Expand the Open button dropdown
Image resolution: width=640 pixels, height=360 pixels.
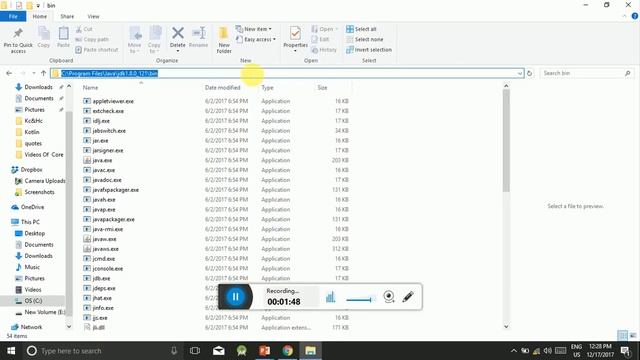pos(336,29)
